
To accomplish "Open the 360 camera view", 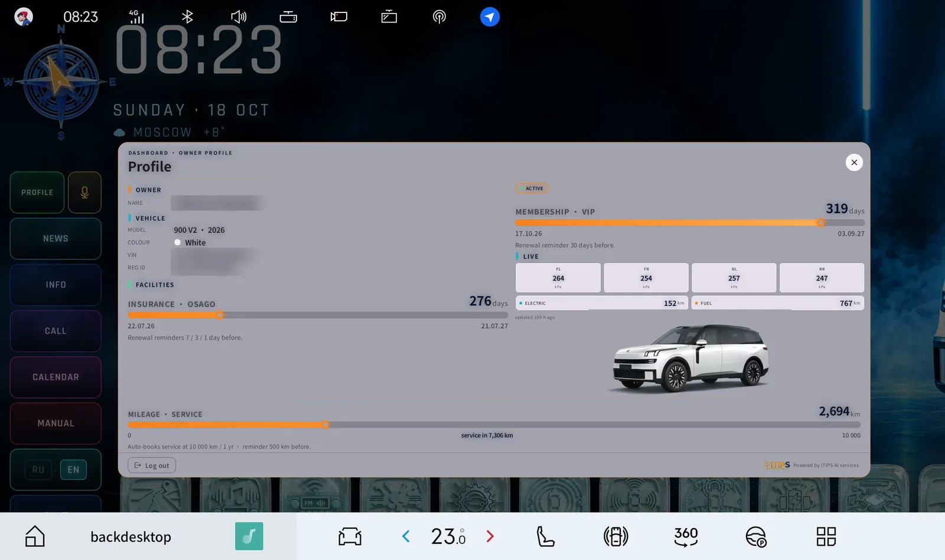I will coord(686,536).
